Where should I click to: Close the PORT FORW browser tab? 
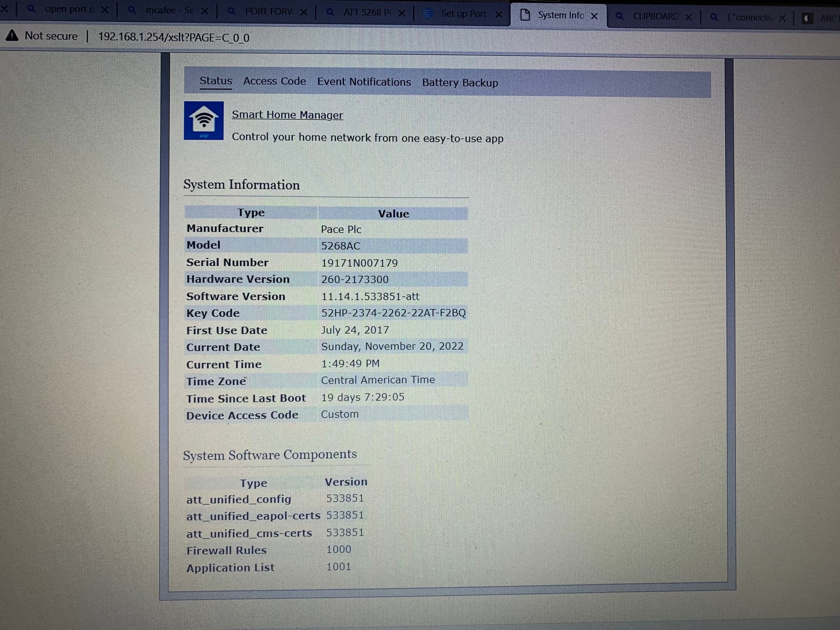click(304, 12)
